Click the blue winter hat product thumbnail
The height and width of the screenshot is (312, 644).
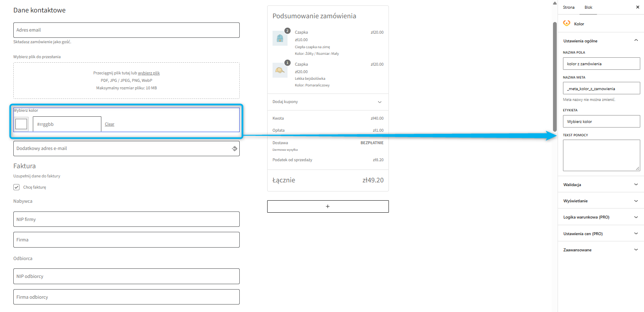pyautogui.click(x=280, y=38)
